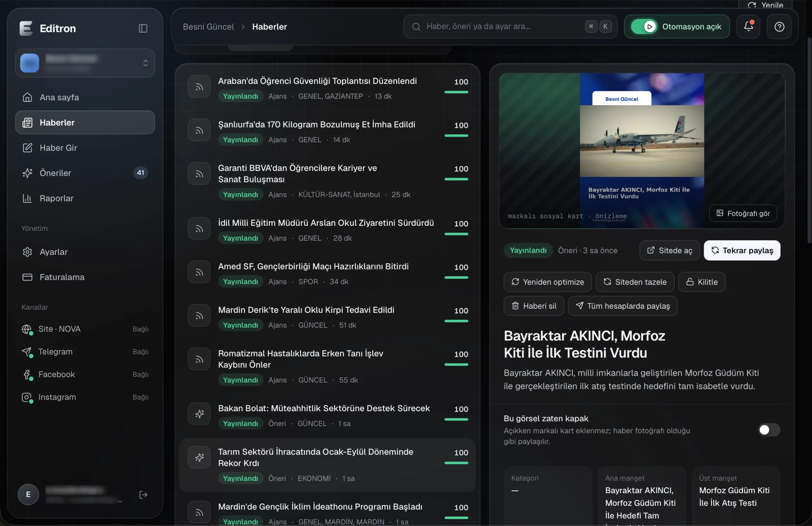Click the Editron logo

tap(26, 28)
